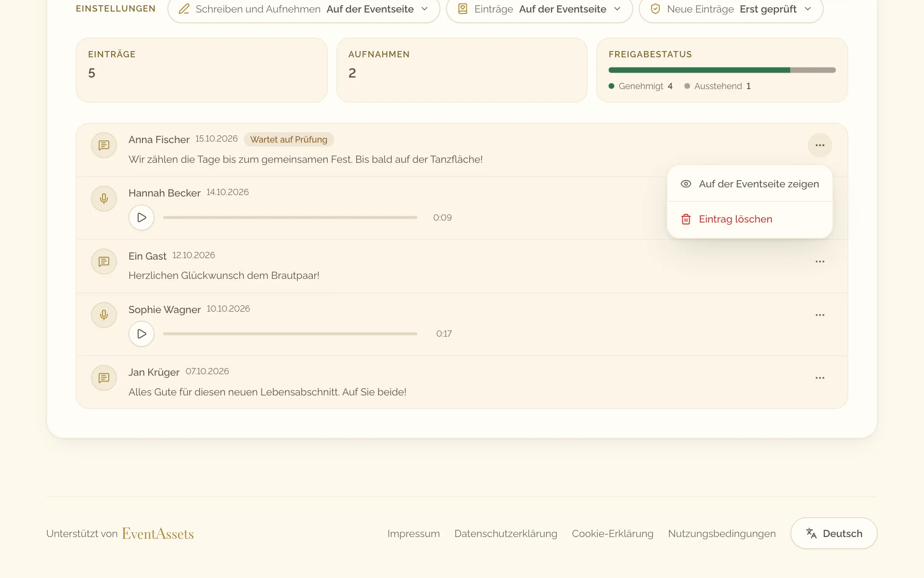Click the trash icon in the context menu
This screenshot has height=578, width=924.
(x=686, y=219)
